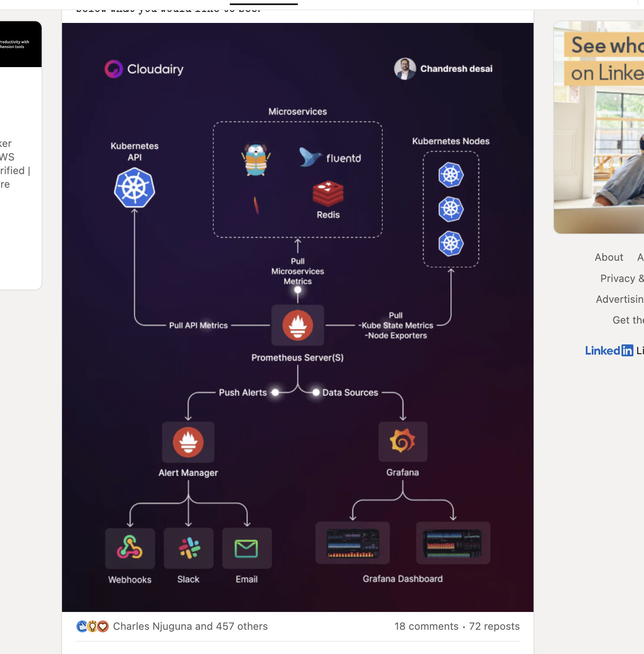Click the 'Redis' label
This screenshot has height=654, width=644.
click(x=328, y=215)
